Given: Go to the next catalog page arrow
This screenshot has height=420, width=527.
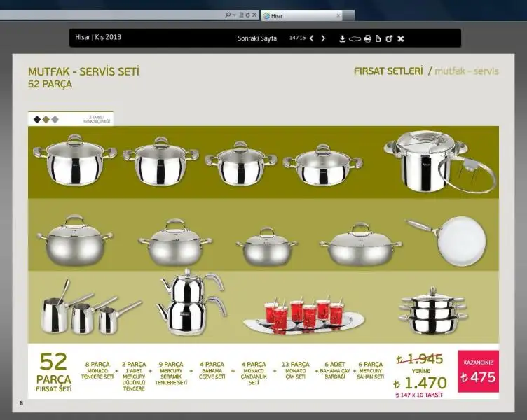Looking at the screenshot, I should (x=323, y=38).
